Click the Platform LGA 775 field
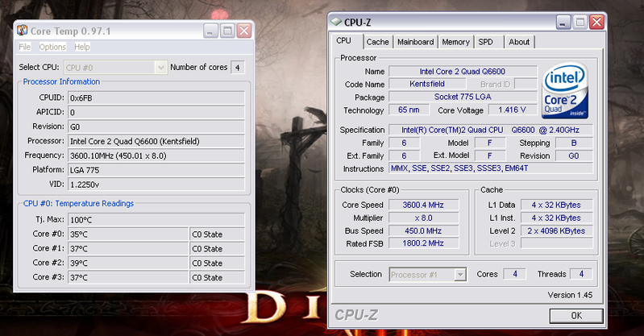The height and width of the screenshot is (336, 644). 156,170
